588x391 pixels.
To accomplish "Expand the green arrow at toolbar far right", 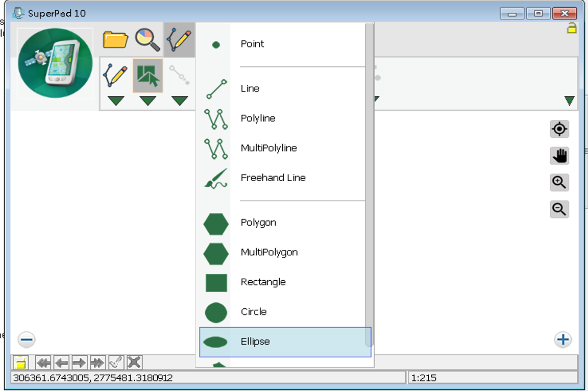I will tap(570, 101).
